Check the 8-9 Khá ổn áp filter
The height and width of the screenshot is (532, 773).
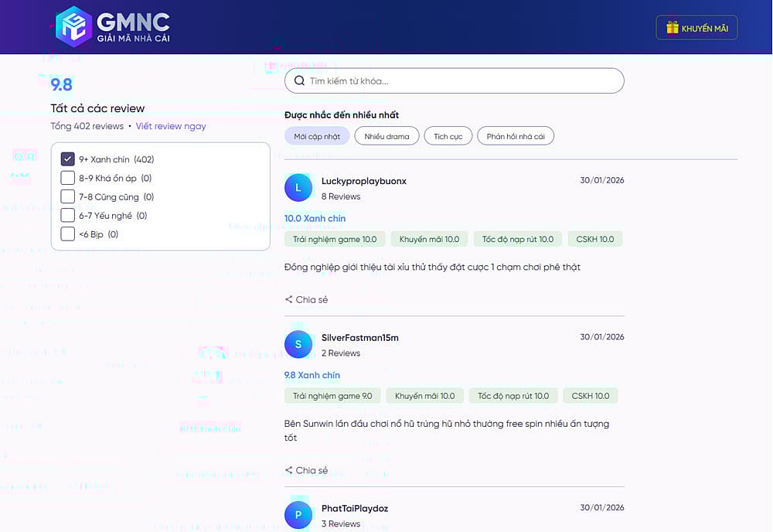click(66, 178)
